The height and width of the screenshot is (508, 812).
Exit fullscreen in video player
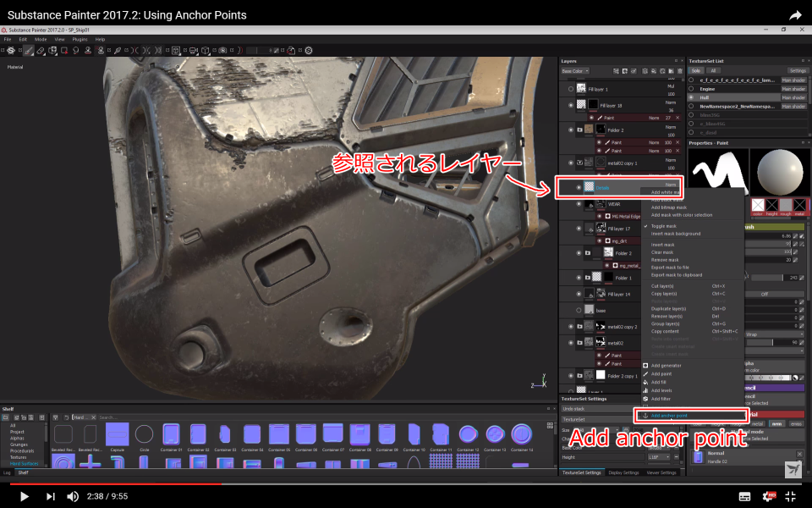point(791,497)
